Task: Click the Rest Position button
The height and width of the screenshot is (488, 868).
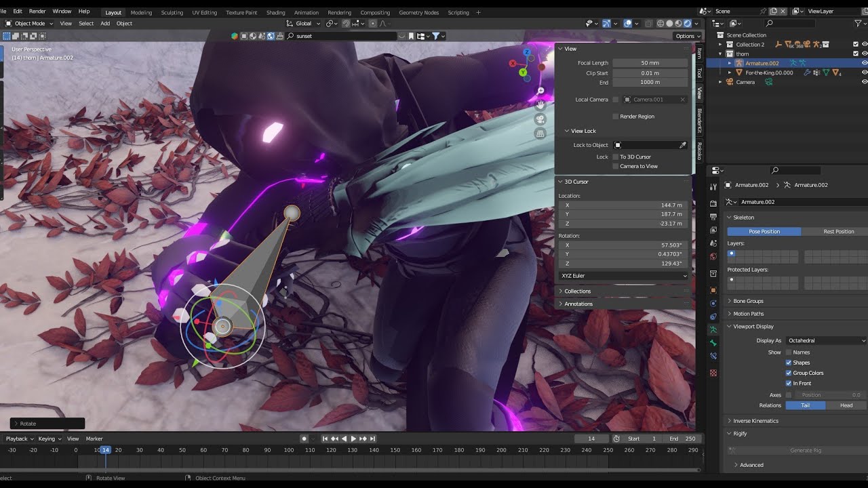Action: pyautogui.click(x=838, y=232)
